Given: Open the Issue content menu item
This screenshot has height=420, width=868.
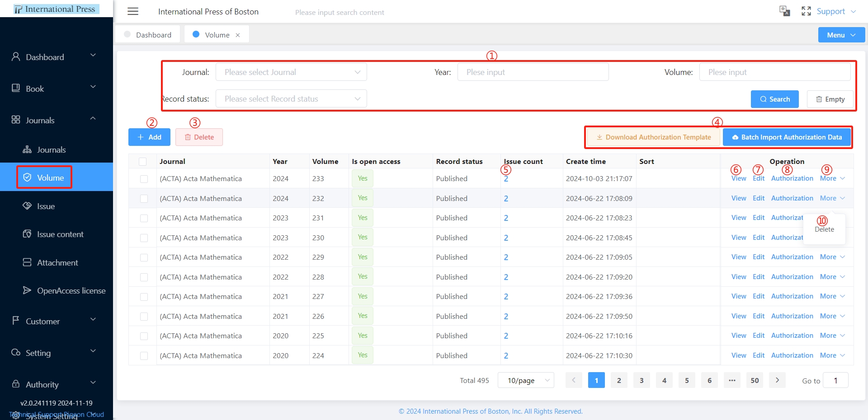Looking at the screenshot, I should point(57,234).
